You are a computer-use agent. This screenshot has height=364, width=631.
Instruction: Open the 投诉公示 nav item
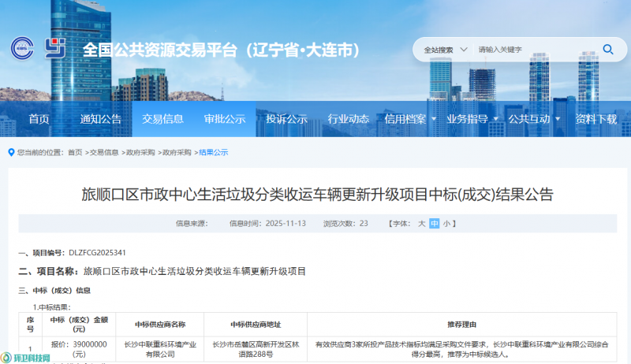click(286, 119)
